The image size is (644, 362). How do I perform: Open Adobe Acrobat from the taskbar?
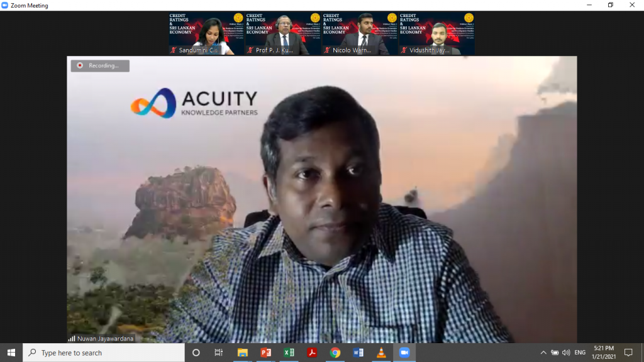pyautogui.click(x=312, y=353)
